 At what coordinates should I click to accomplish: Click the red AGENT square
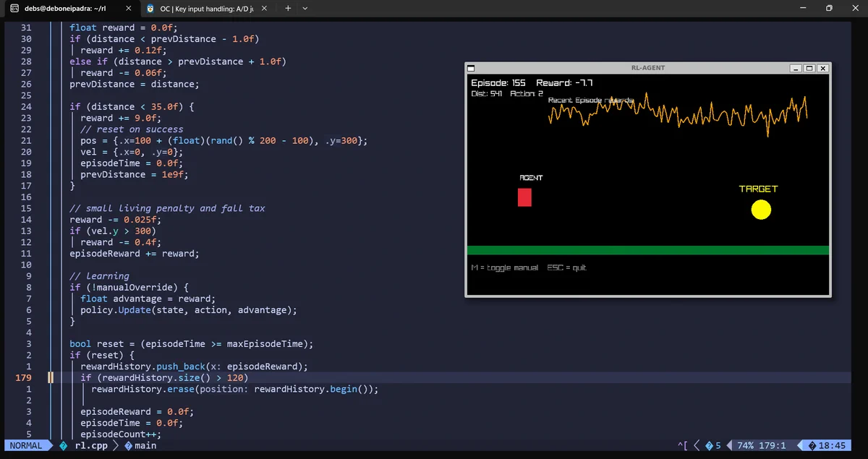coord(524,197)
